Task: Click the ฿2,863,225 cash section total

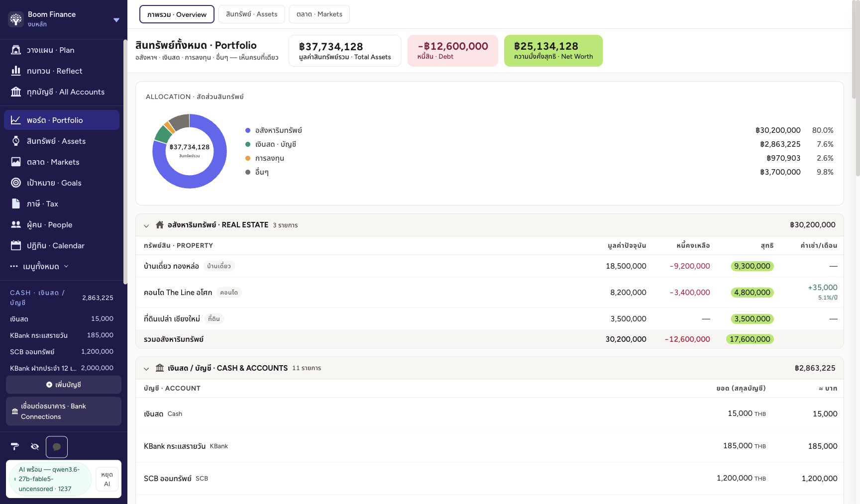Action: click(815, 368)
